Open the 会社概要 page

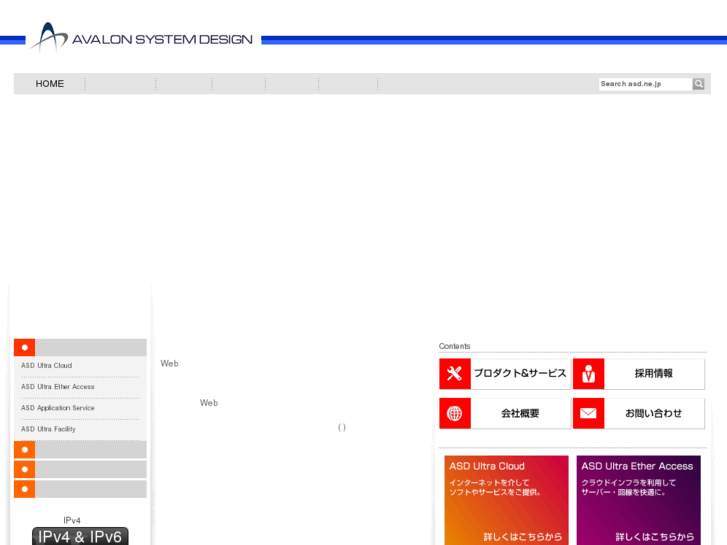tap(520, 413)
